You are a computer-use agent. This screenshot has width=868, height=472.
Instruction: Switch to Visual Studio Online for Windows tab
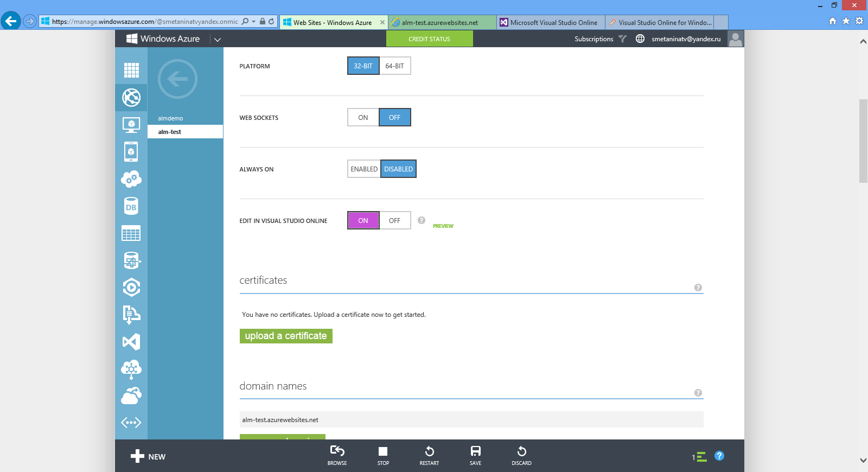659,22
